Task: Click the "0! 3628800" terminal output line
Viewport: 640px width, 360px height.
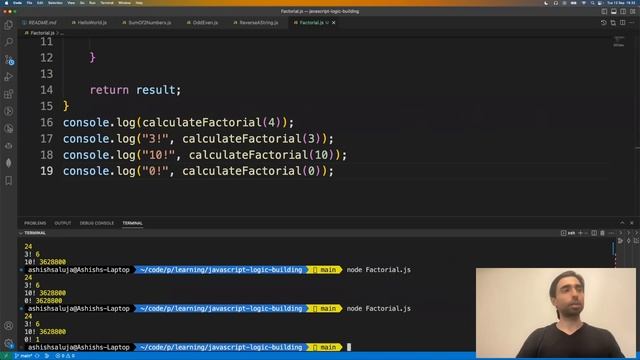Action: pos(43,301)
